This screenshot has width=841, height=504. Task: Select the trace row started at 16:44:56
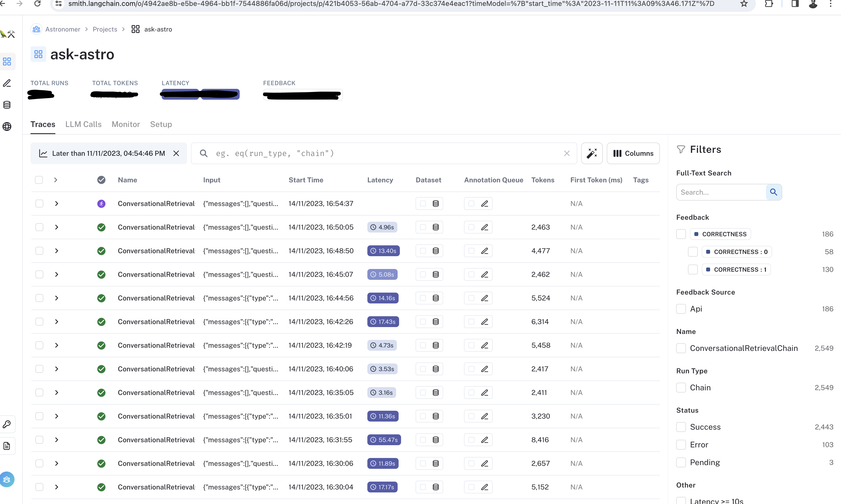[39, 298]
